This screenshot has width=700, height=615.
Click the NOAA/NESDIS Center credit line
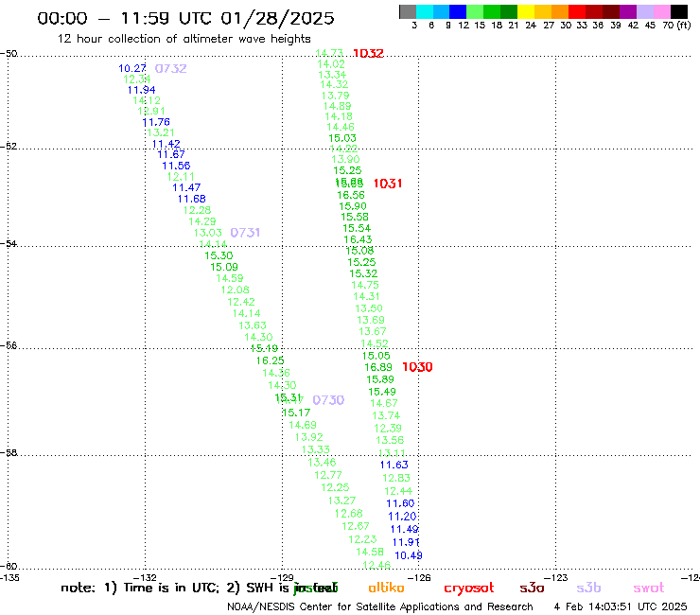[380, 607]
